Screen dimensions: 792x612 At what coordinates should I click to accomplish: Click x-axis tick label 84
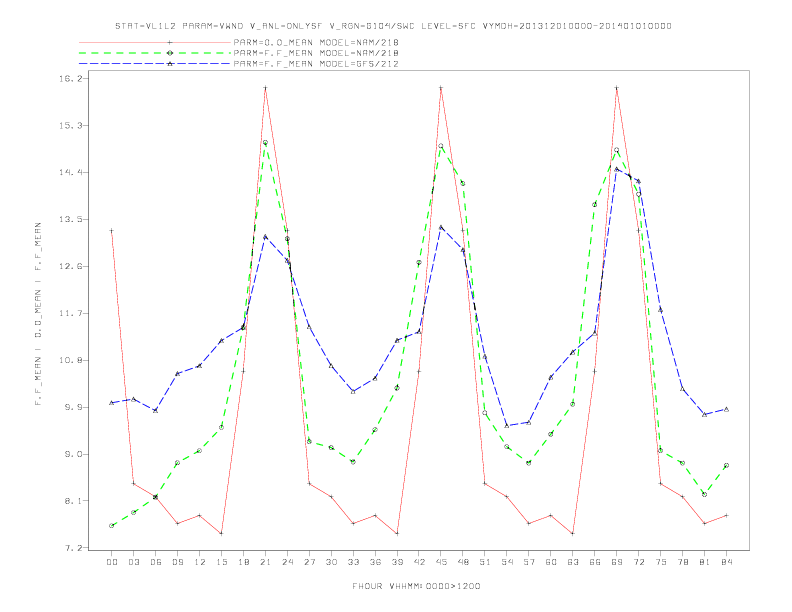(726, 562)
